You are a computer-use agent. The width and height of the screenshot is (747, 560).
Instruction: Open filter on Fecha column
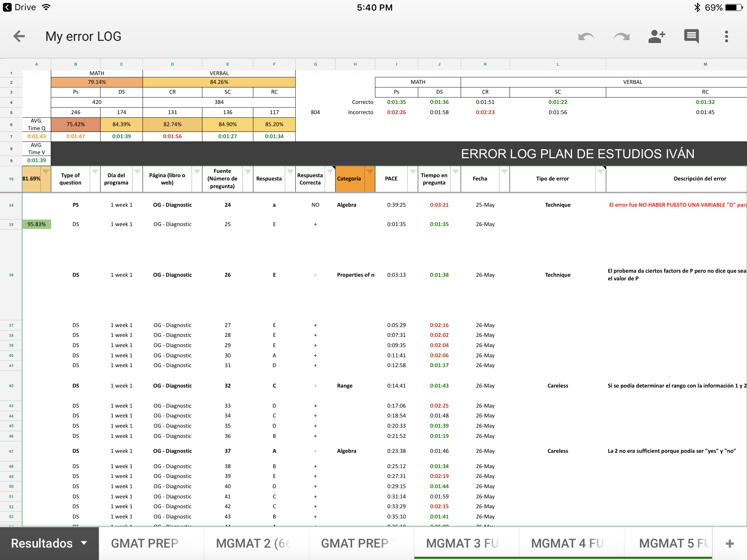[504, 172]
